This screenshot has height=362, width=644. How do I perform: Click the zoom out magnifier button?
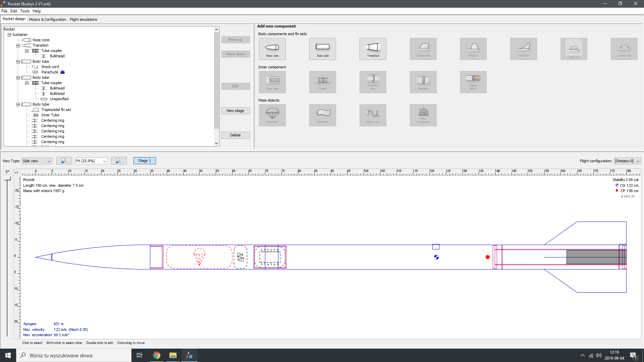pos(64,161)
